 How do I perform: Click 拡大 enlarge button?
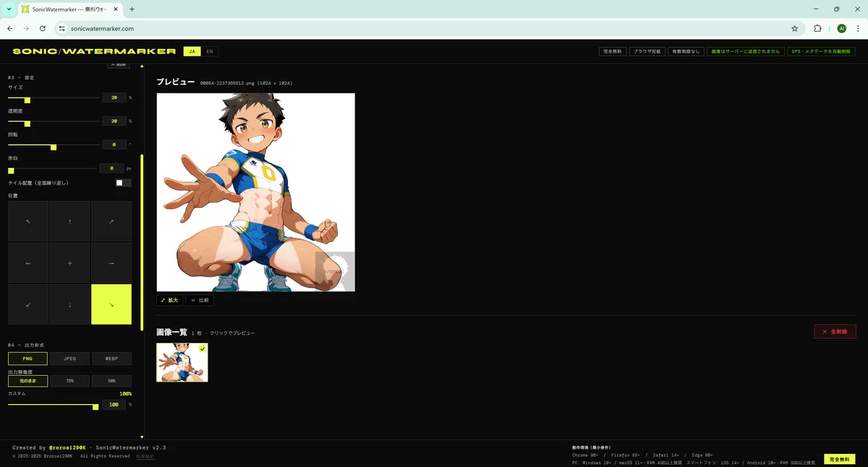click(x=170, y=300)
